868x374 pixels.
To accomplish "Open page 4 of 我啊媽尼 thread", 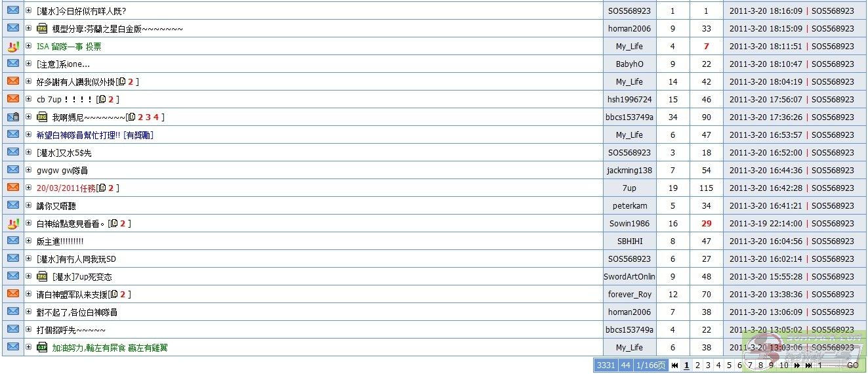I will [x=156, y=117].
